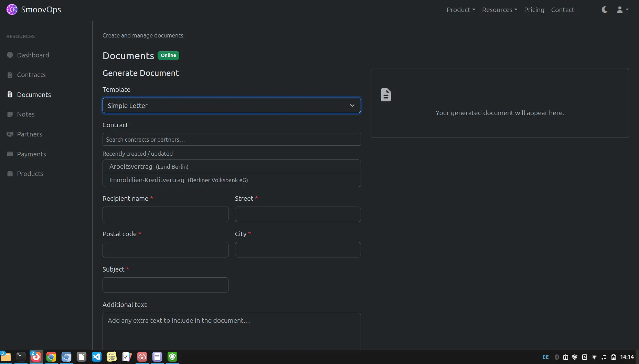The width and height of the screenshot is (639, 364).
Task: Click the removable media eject tray icon
Action: (585, 357)
